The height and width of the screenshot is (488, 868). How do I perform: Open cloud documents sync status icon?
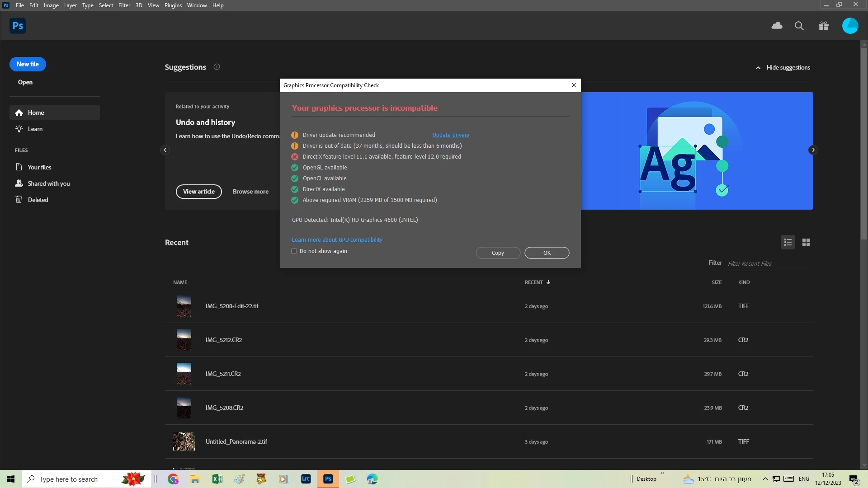pyautogui.click(x=777, y=26)
